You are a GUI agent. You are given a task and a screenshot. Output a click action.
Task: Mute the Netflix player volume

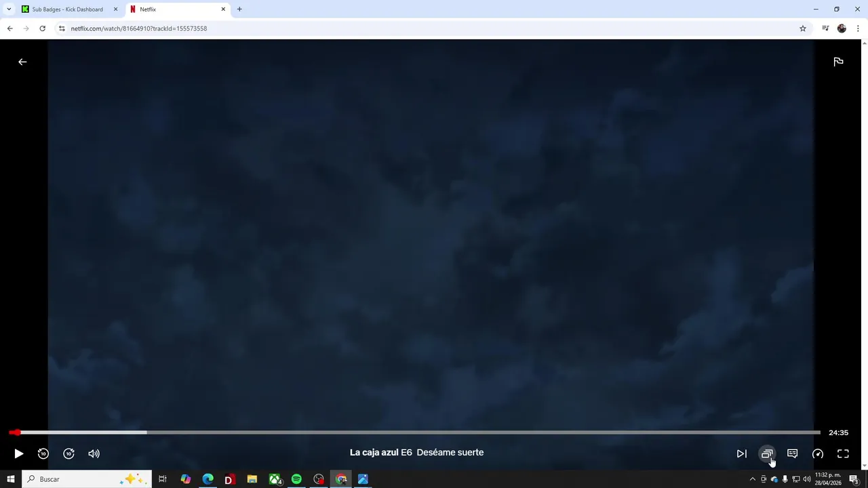point(94,453)
